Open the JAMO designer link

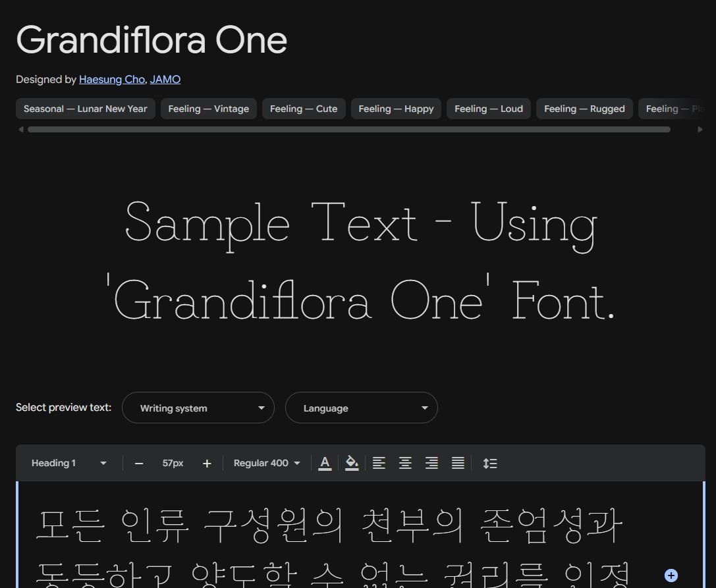165,80
